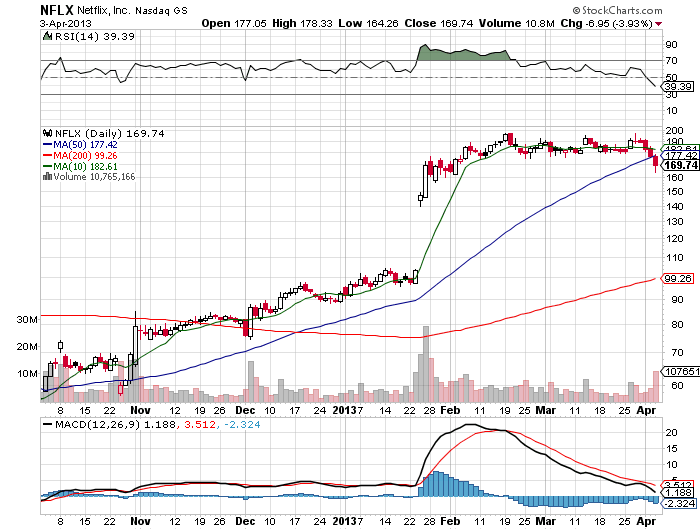Click 'Mar' on the price chart date axis
The height and width of the screenshot is (530, 700).
[x=546, y=410]
